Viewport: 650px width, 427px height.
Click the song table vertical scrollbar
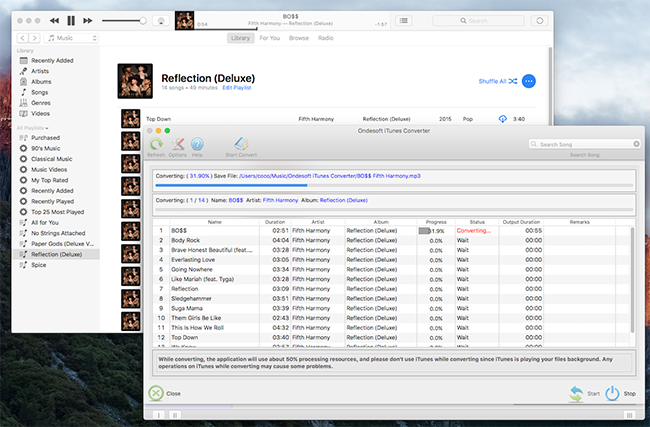pos(632,280)
